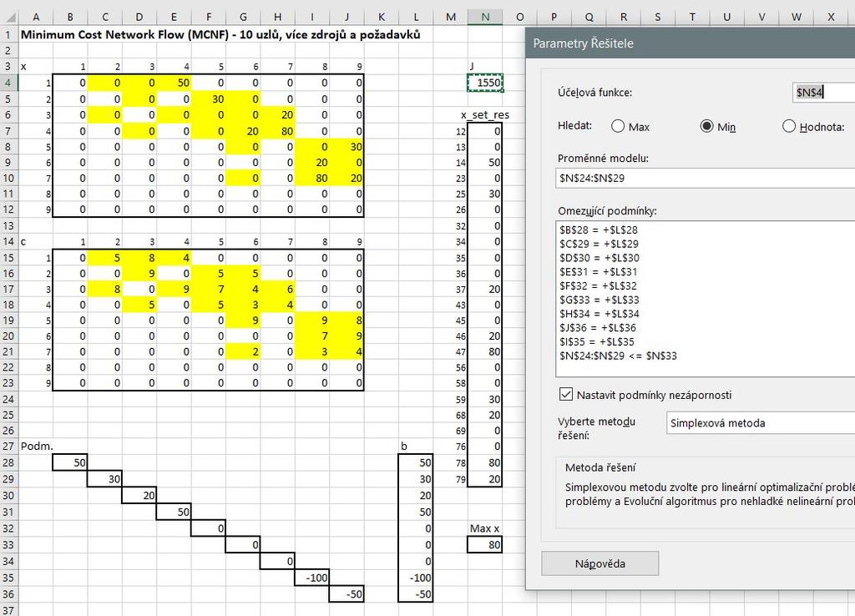Image resolution: width=855 pixels, height=616 pixels.
Task: Click the Proměnné modelu field $N$24:$N$29
Action: coord(705,178)
